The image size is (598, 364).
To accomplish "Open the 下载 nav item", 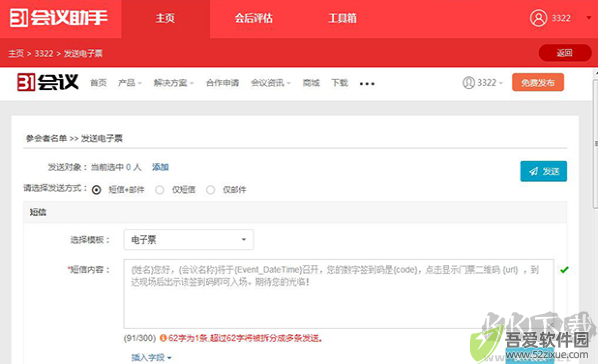I will (x=339, y=83).
